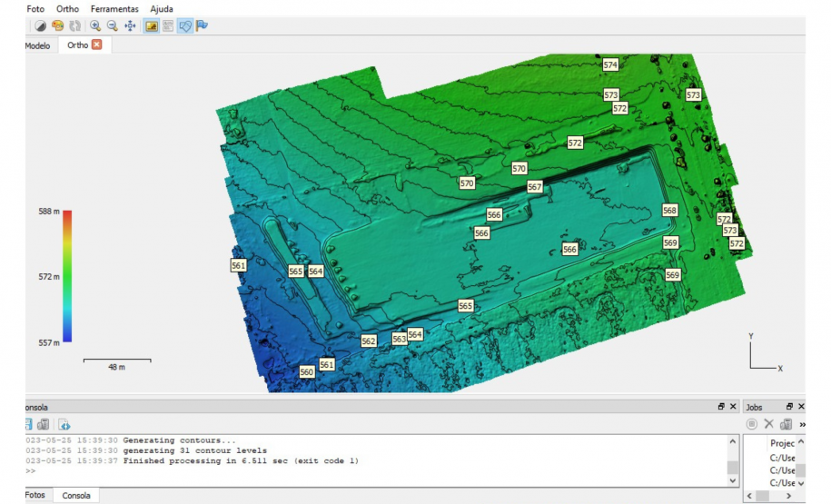Click the color palette icon in toolbar
The width and height of the screenshot is (831, 504).
click(x=57, y=26)
